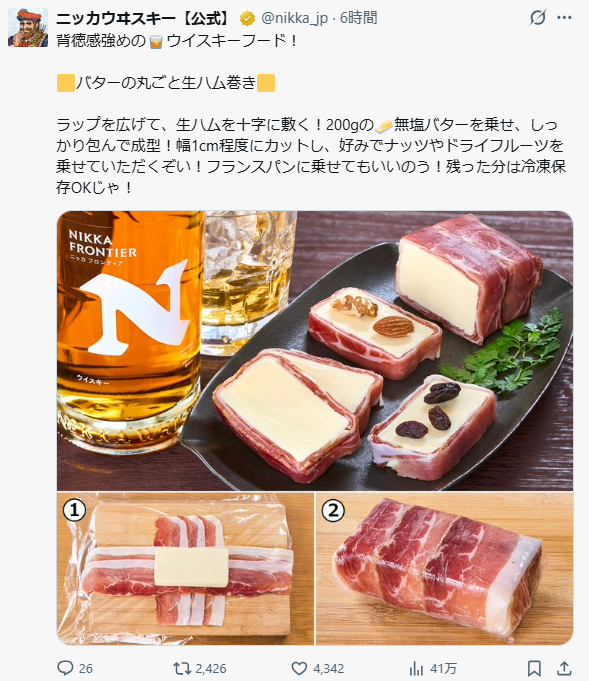Share the post via share icon
The image size is (589, 681).
coord(563,668)
